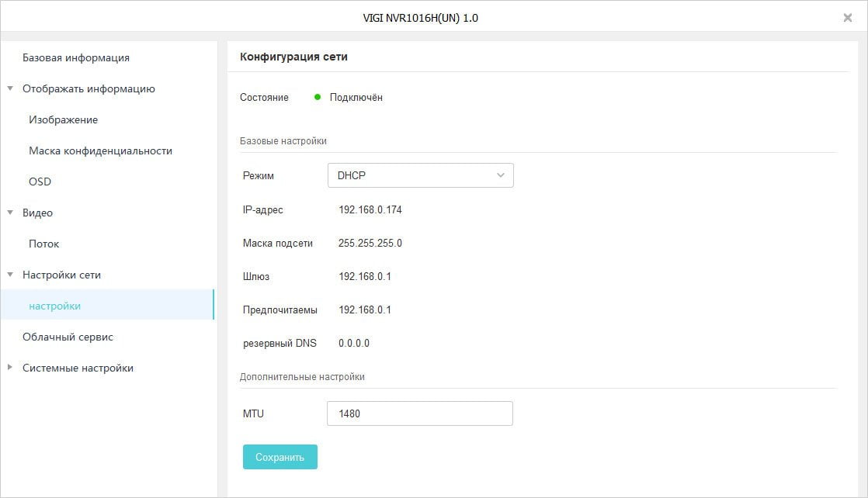Select Системные настройки menu entry
Viewport: 868px width, 498px height.
pyautogui.click(x=78, y=368)
